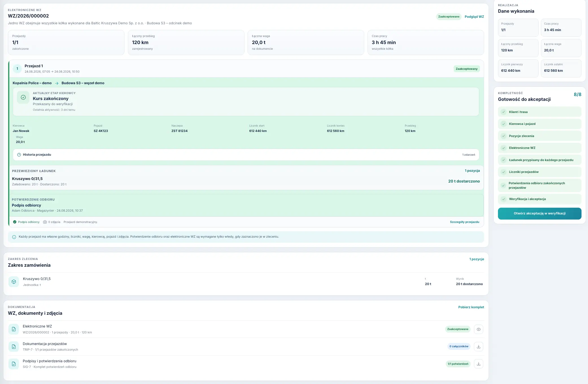Click Ładunek przypisany do każdego przejazdu item

pyautogui.click(x=539, y=160)
